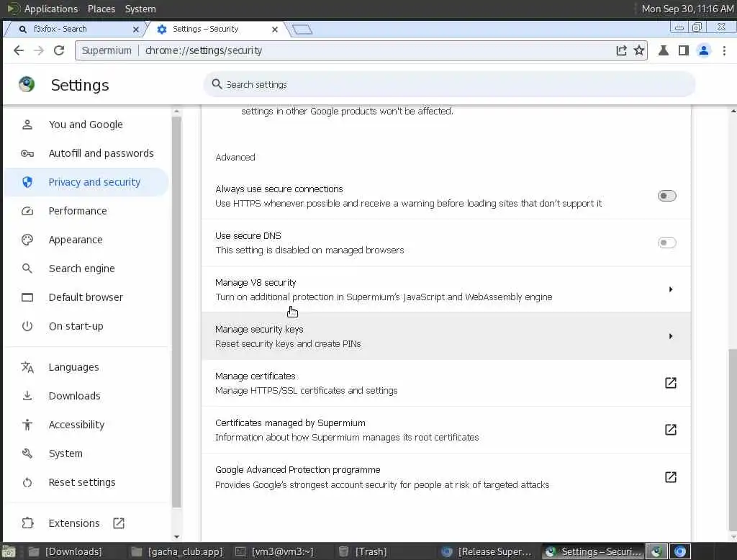Select the Settings – Security tab
Image resolution: width=737 pixels, height=560 pixels.
(216, 30)
